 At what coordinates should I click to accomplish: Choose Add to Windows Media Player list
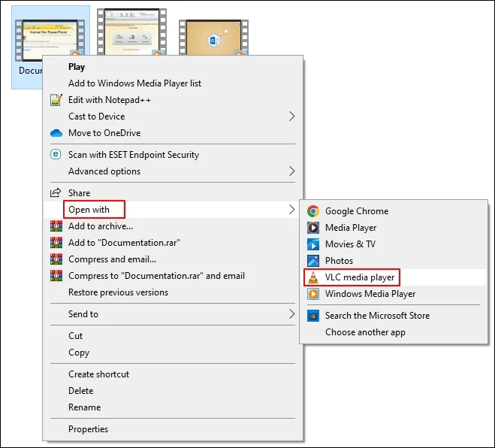coord(134,83)
